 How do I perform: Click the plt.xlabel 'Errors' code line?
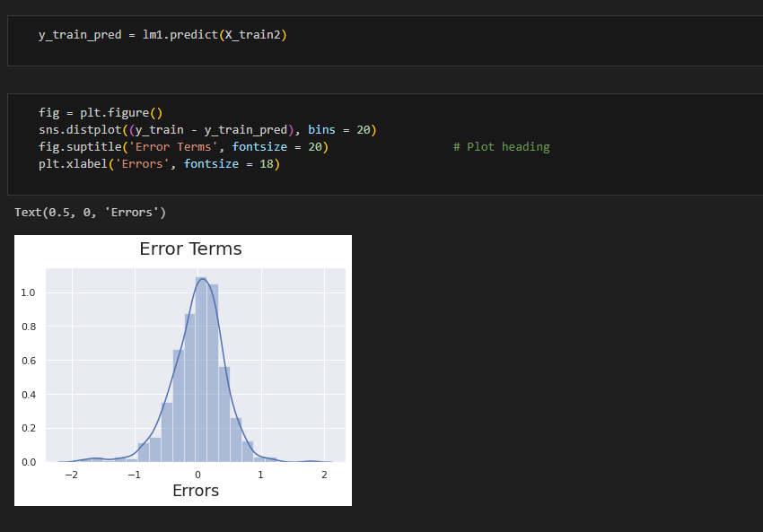[x=159, y=164]
